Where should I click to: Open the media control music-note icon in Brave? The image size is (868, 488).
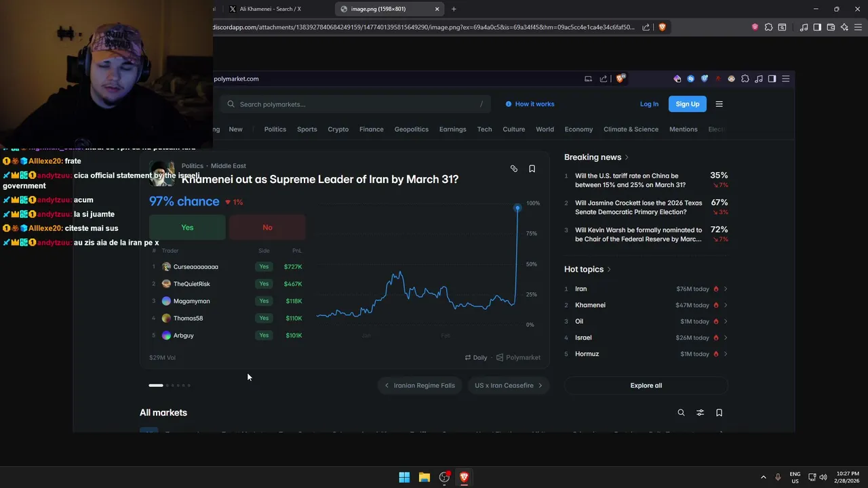804,27
